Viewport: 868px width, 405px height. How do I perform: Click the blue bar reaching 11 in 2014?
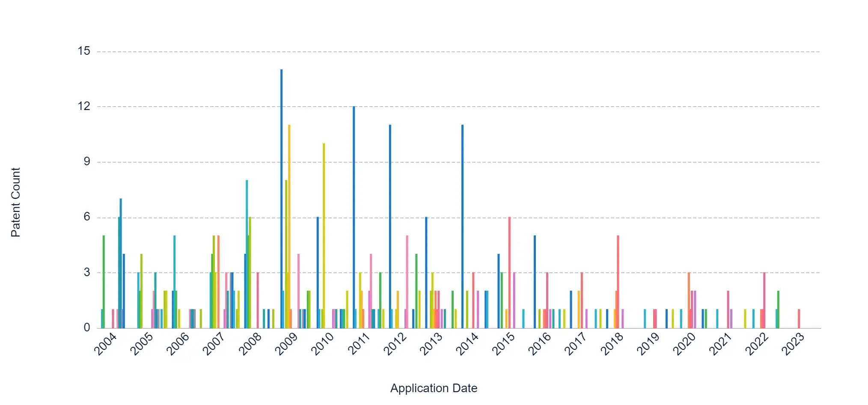(463, 226)
